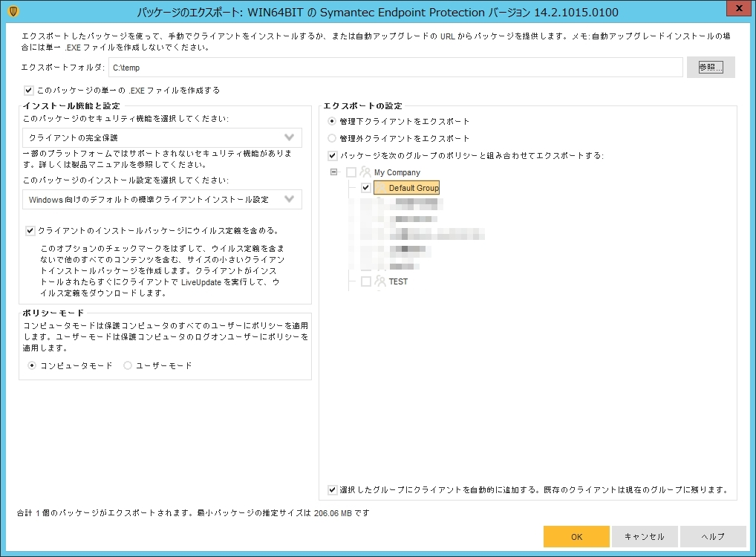Open the security features dropdown クライアントの完全保護
The image size is (756, 557).
[x=162, y=137]
